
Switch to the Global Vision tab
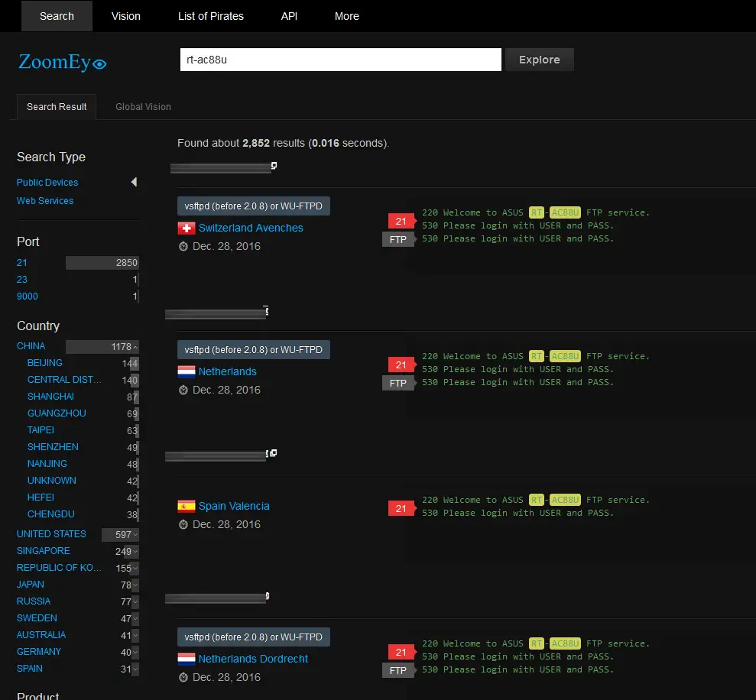point(143,106)
